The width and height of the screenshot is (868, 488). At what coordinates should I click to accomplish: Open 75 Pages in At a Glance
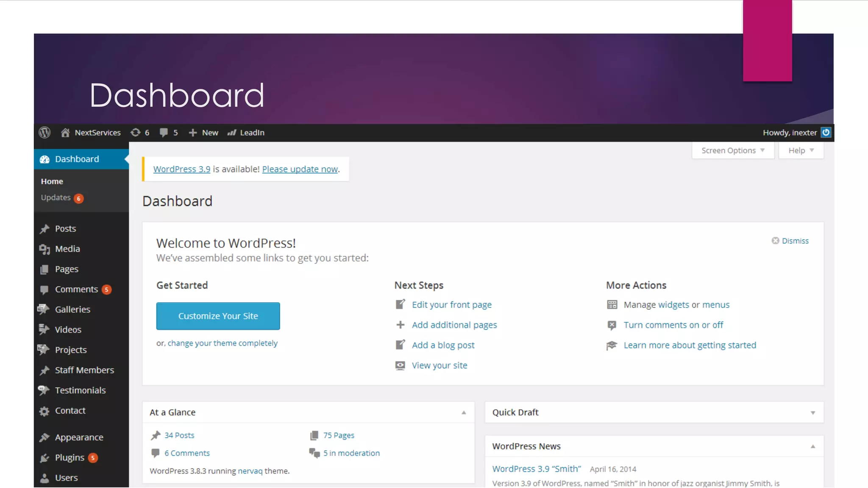coord(339,435)
